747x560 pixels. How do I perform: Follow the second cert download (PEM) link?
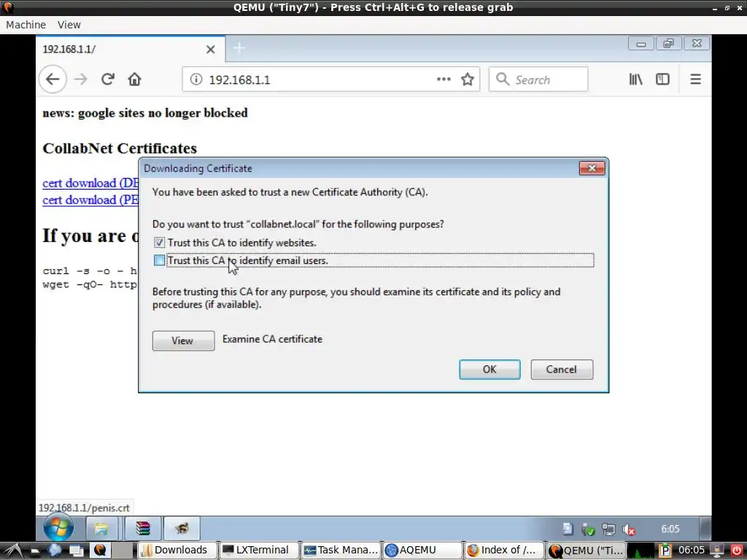click(90, 200)
